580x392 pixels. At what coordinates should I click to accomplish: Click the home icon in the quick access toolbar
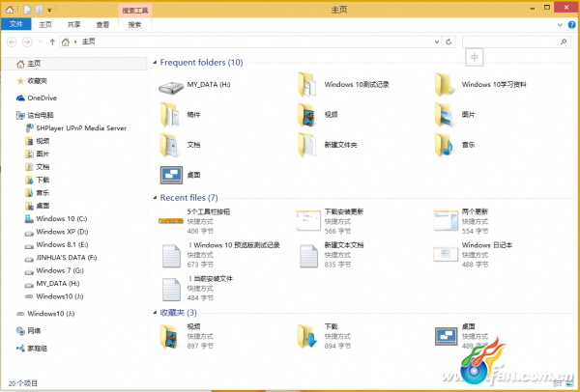pos(10,10)
